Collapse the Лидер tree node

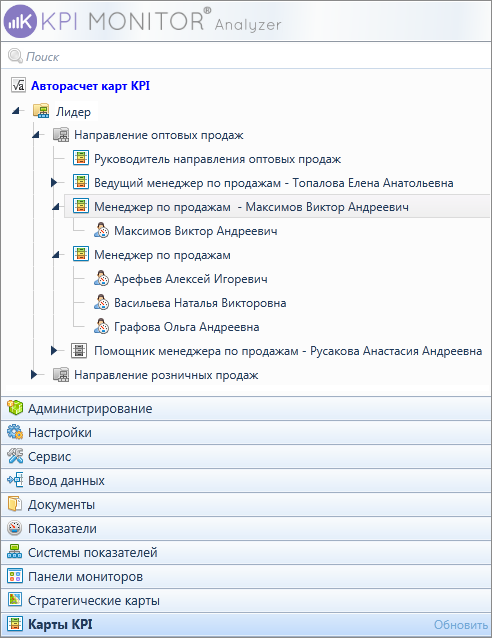point(16,110)
